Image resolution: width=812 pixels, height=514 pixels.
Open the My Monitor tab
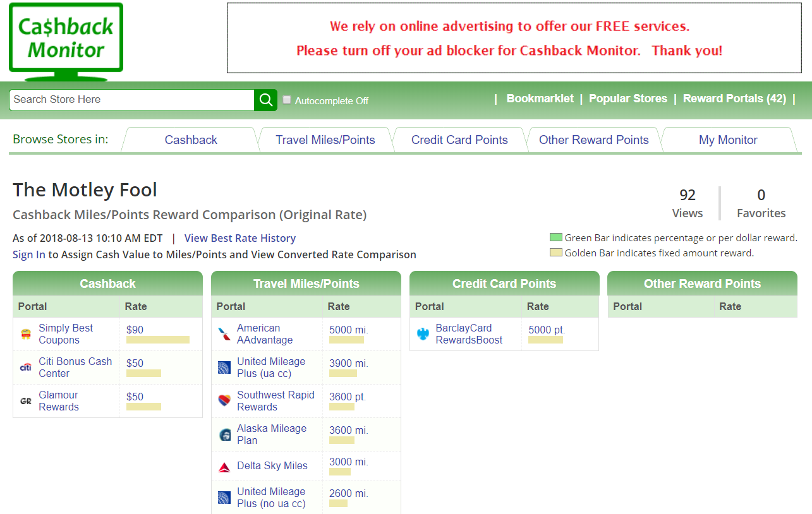728,140
